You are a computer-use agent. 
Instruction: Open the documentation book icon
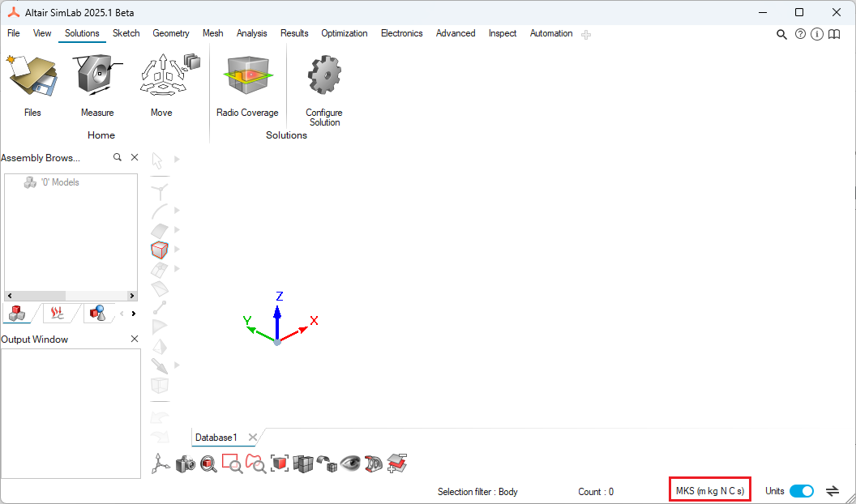pos(834,34)
